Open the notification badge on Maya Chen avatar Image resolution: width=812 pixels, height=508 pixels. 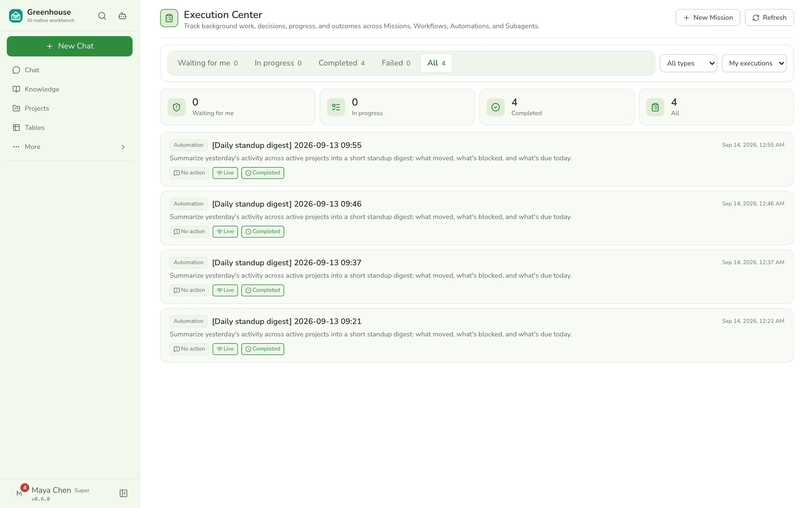(25, 487)
